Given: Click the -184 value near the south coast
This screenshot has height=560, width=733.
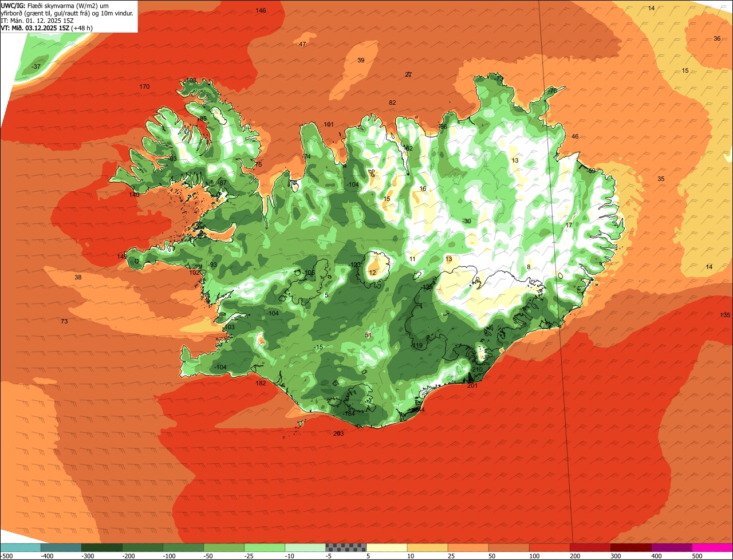Looking at the screenshot, I should point(349,413).
